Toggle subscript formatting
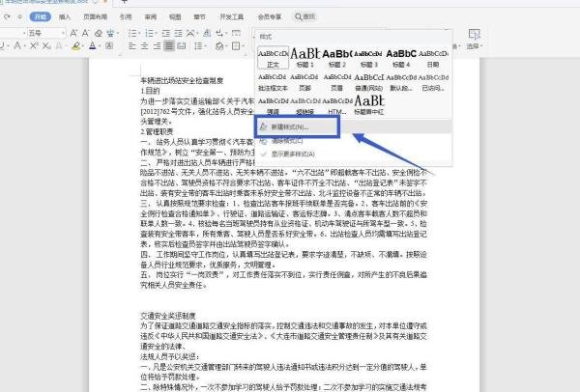This screenshot has height=392, width=580. tap(45, 46)
